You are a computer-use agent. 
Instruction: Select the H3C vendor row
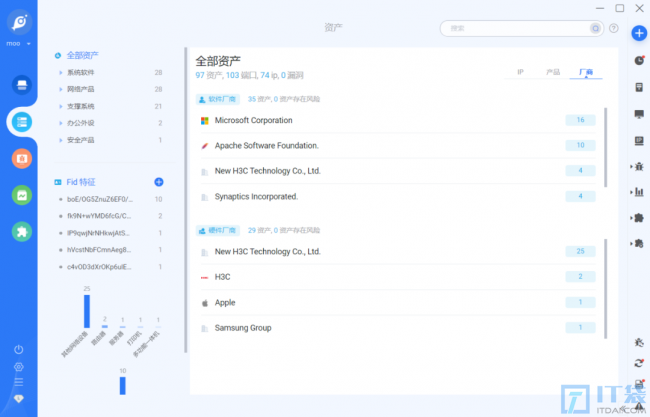coord(398,277)
